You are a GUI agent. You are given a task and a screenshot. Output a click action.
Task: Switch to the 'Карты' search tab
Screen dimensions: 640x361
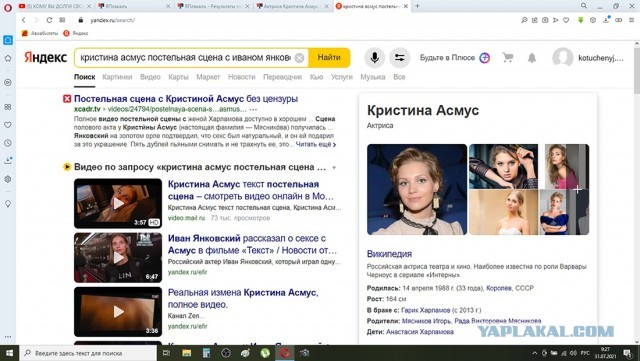(x=178, y=77)
